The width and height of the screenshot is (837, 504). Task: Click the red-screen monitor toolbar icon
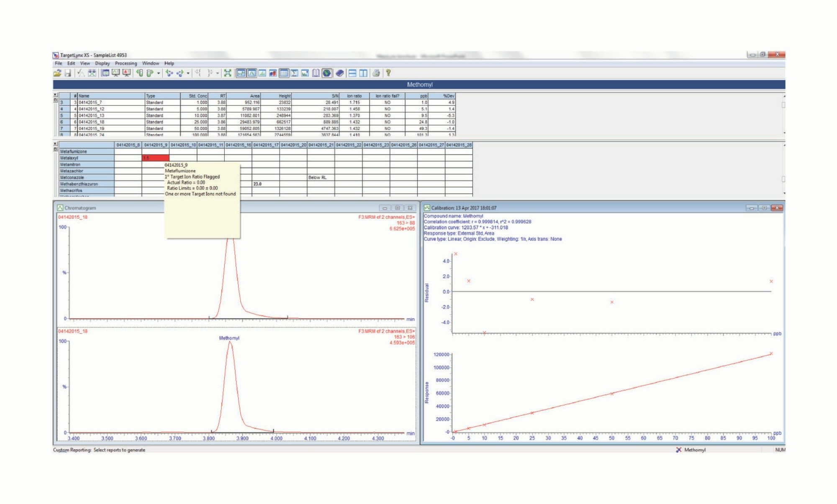tap(126, 73)
